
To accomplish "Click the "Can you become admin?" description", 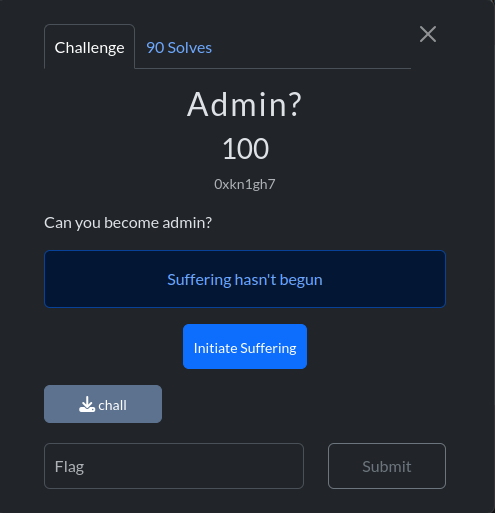I will pos(128,223).
